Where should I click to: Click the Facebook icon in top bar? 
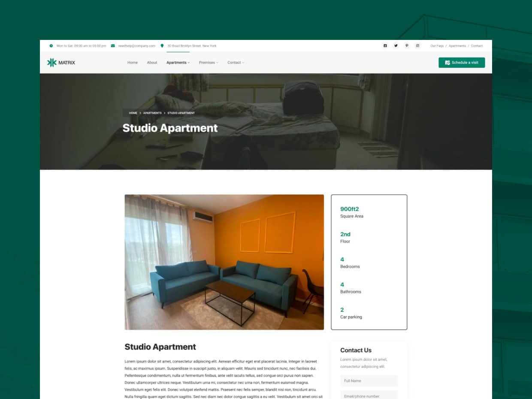[x=385, y=45]
